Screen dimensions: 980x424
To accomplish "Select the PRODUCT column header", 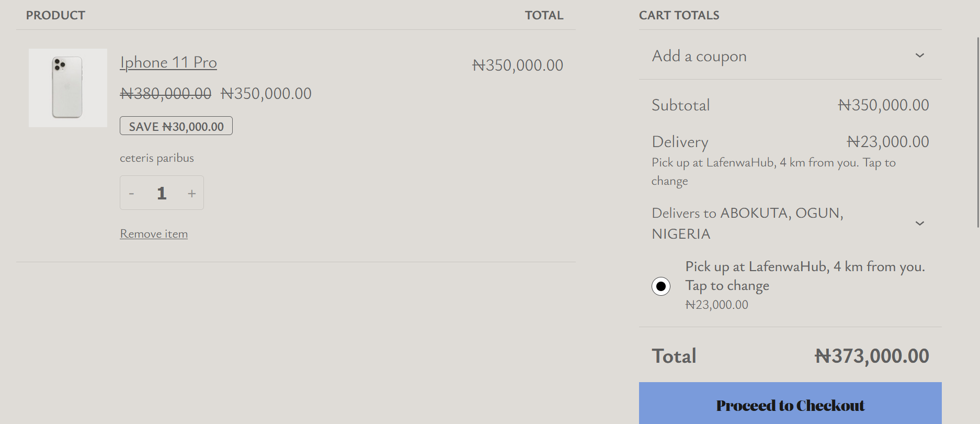I will tap(55, 15).
